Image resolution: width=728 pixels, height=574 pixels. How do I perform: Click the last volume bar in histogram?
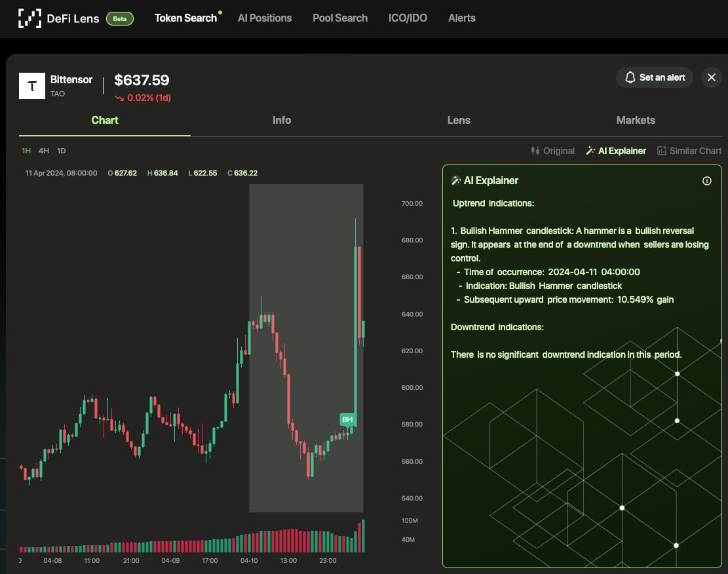coord(363,536)
